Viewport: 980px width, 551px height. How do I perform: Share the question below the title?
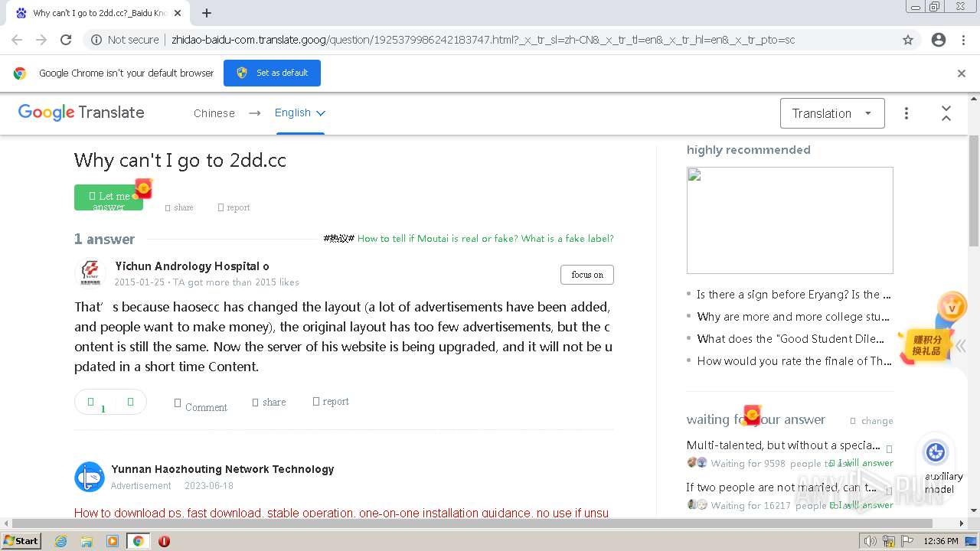[x=179, y=207]
